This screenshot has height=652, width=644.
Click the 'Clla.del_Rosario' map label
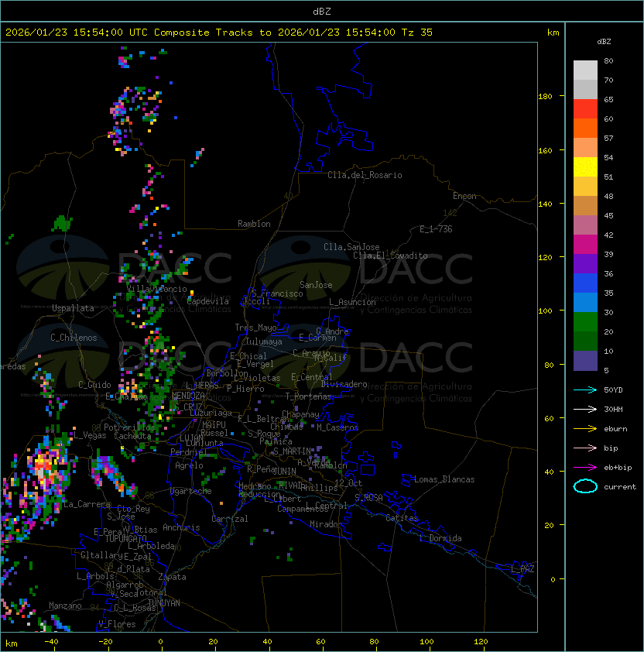pyautogui.click(x=365, y=175)
